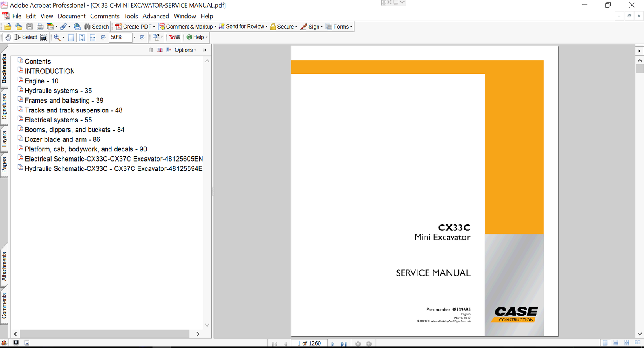Open the bookmarks Options dropdown
The image size is (644, 348).
click(x=186, y=50)
